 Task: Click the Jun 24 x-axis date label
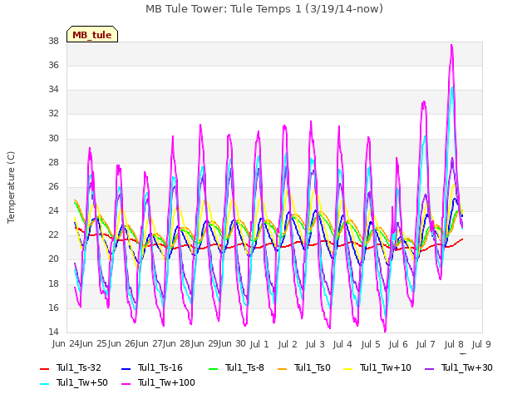point(66,343)
